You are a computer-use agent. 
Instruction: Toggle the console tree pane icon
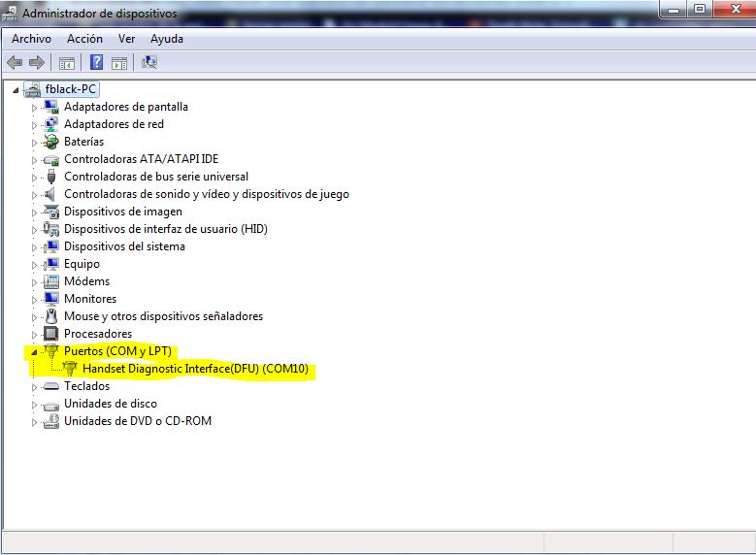tap(67, 63)
